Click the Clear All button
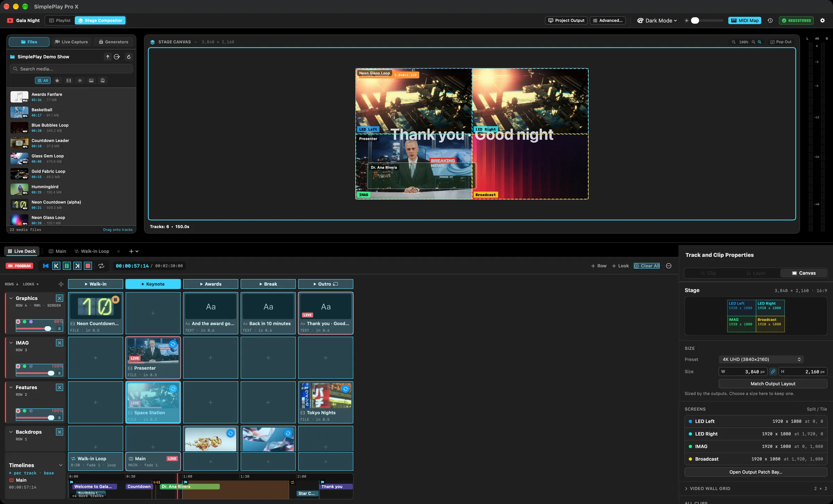The height and width of the screenshot is (504, 833). (647, 266)
